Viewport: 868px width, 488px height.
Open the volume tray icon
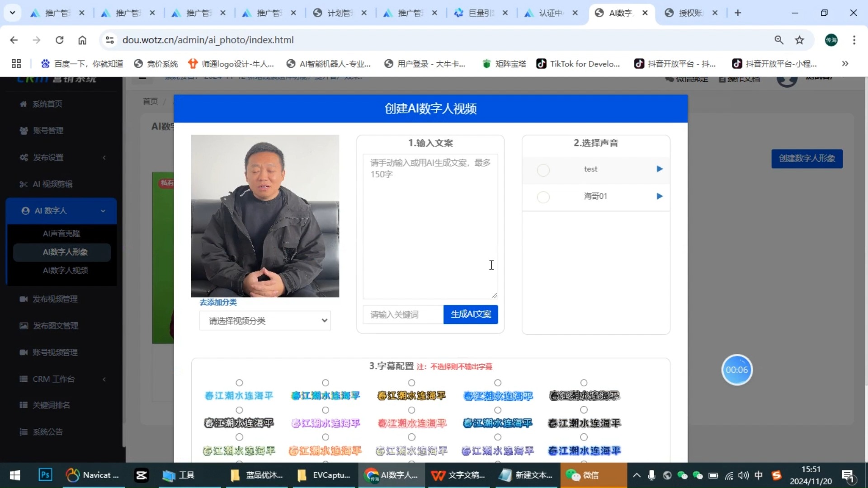743,475
